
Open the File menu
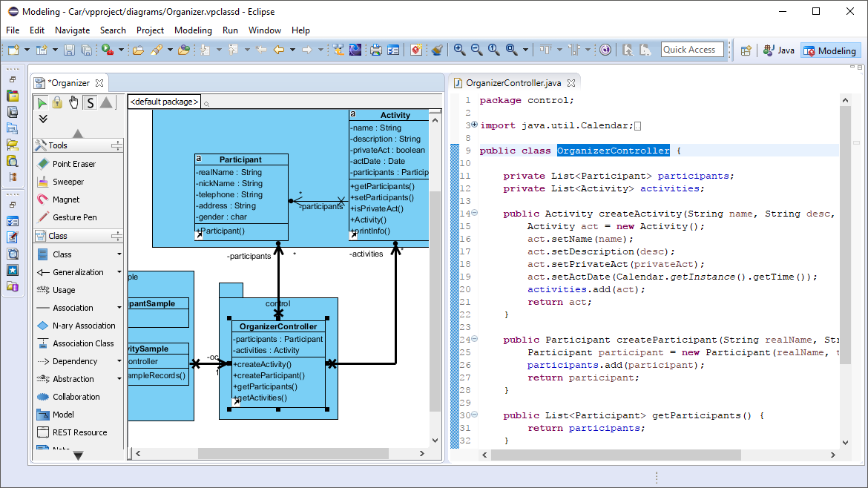click(13, 30)
